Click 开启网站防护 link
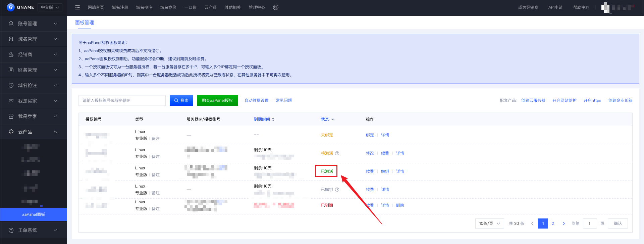 pos(565,100)
